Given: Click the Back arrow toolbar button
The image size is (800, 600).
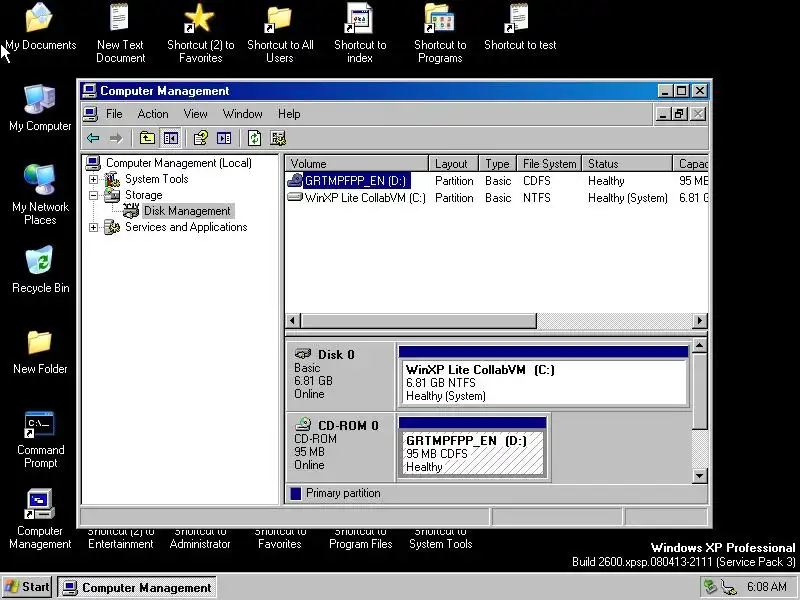Looking at the screenshot, I should pos(93,138).
